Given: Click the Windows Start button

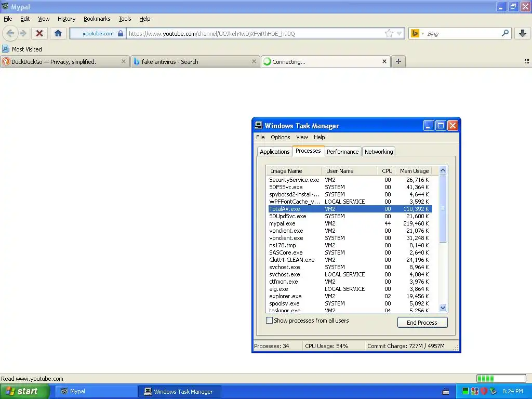Looking at the screenshot, I should tap(25, 391).
